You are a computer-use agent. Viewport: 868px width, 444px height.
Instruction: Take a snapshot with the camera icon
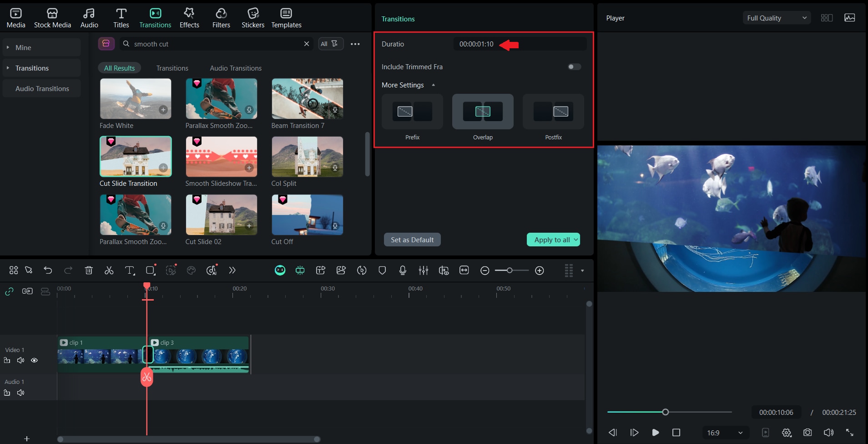[807, 433]
